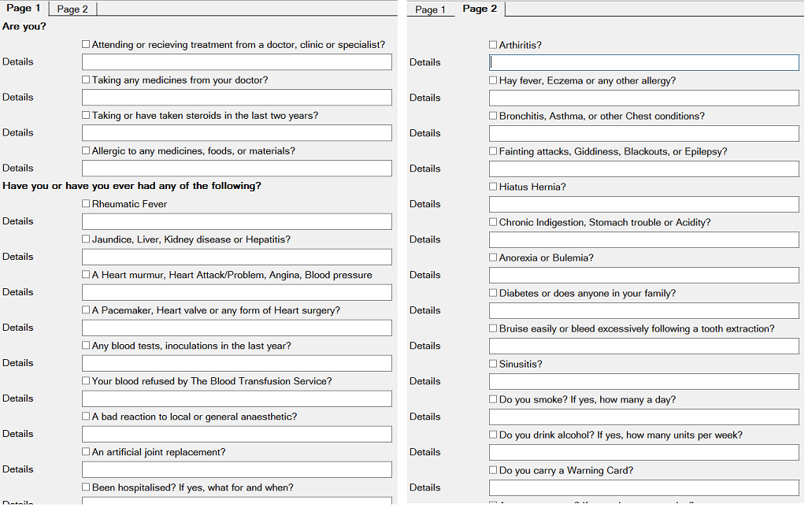Check the 'Jaundice, Liver, Kidney disease or Hepatitis?' box
Viewport: 812px width, 515px height.
86,239
